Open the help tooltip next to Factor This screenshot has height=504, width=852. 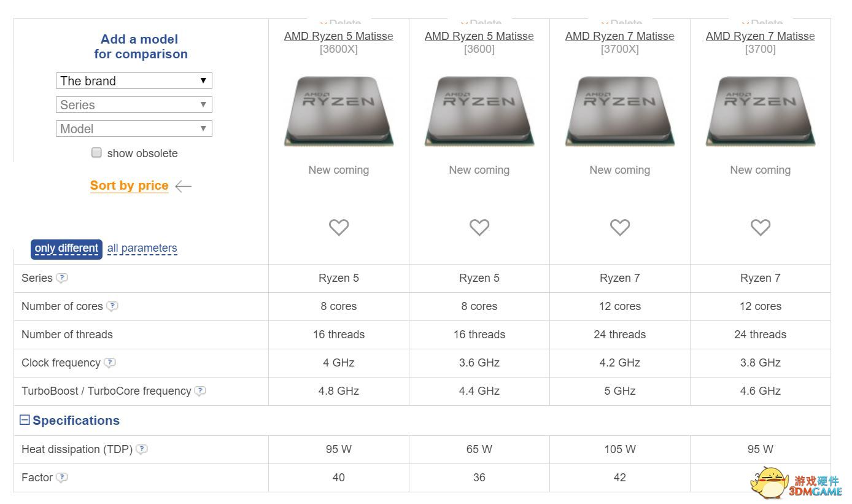[x=62, y=478]
